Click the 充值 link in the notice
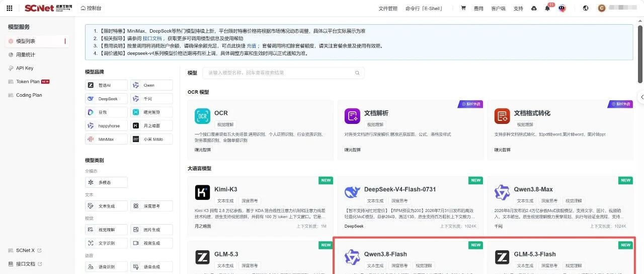The width and height of the screenshot is (644, 274). click(252, 46)
